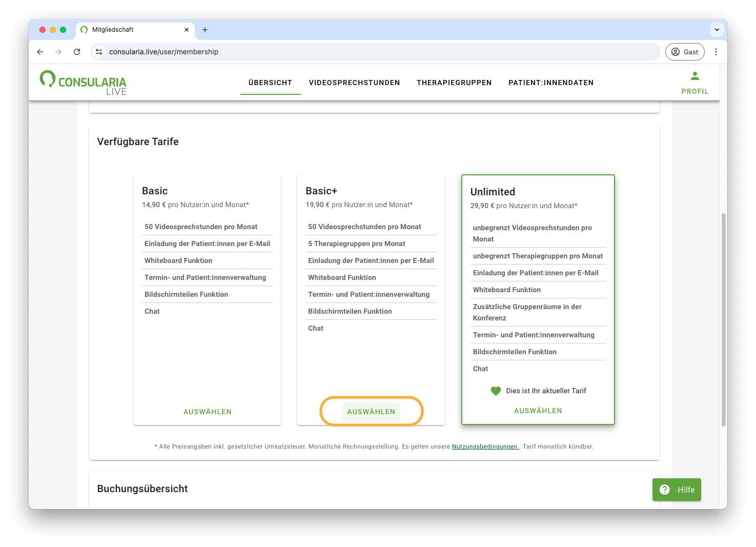
Task: Select the Basic tariff Auswählen button
Action: click(208, 412)
